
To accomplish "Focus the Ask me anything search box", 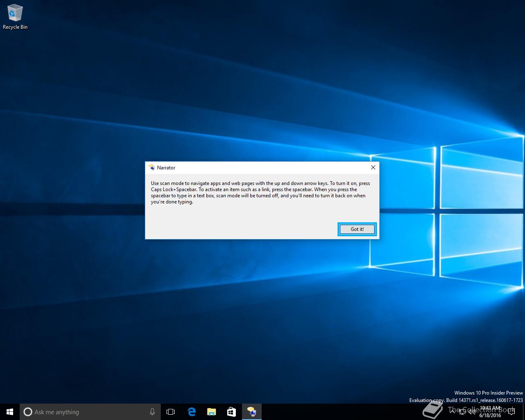I will (x=90, y=412).
